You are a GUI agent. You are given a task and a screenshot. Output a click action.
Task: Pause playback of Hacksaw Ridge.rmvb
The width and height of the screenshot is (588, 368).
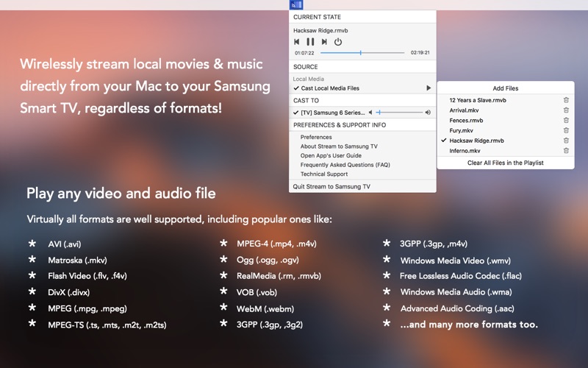pos(310,42)
